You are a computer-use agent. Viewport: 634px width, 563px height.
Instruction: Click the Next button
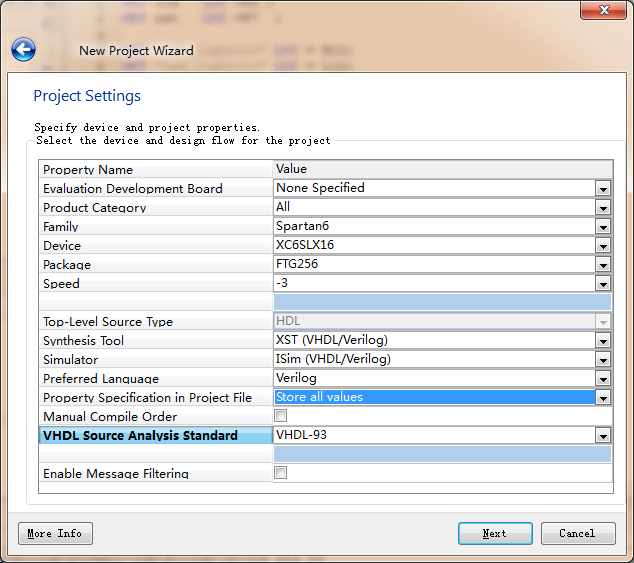pyautogui.click(x=495, y=533)
